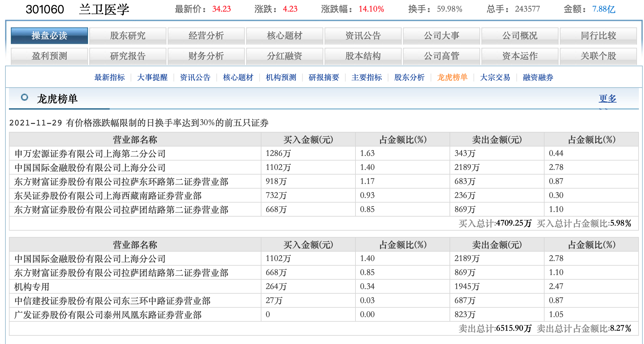Open 机构预测 anchor link
The width and height of the screenshot is (644, 344).
(281, 77)
